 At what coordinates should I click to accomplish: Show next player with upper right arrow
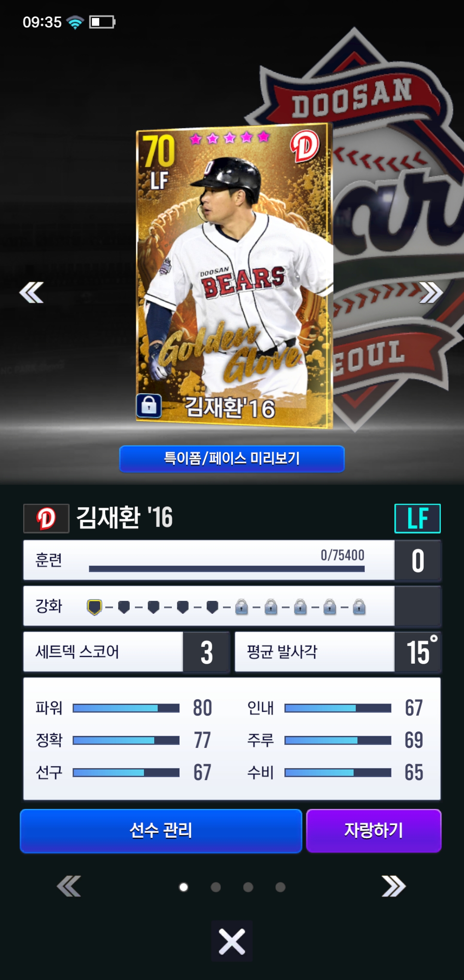coord(431,292)
